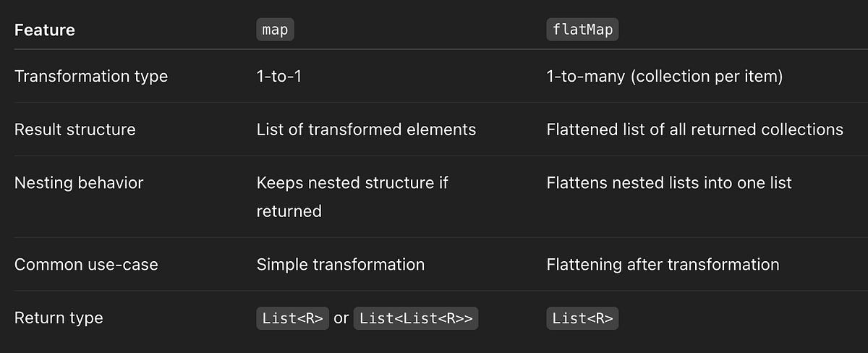The width and height of the screenshot is (868, 353).
Task: Click the Simple transformation cell
Action: [x=341, y=264]
